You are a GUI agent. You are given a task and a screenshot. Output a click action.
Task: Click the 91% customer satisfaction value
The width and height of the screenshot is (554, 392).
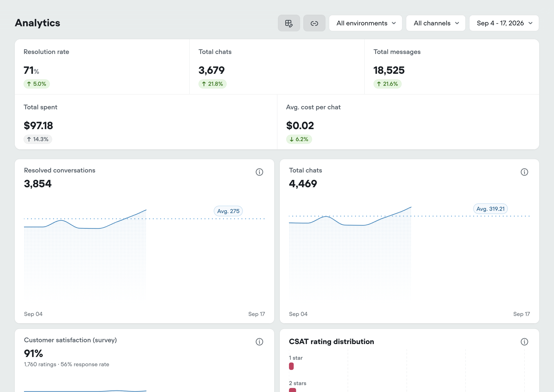click(33, 353)
